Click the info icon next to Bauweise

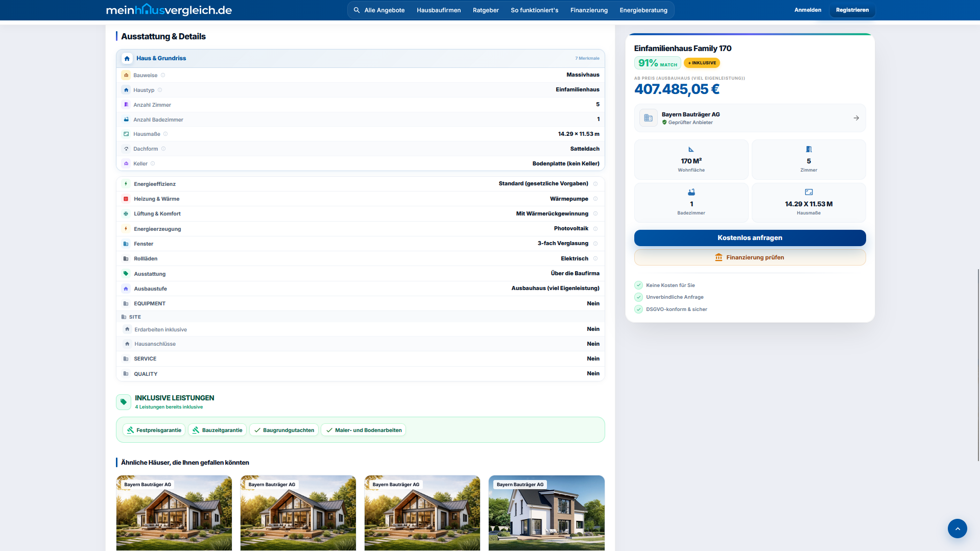(x=163, y=75)
